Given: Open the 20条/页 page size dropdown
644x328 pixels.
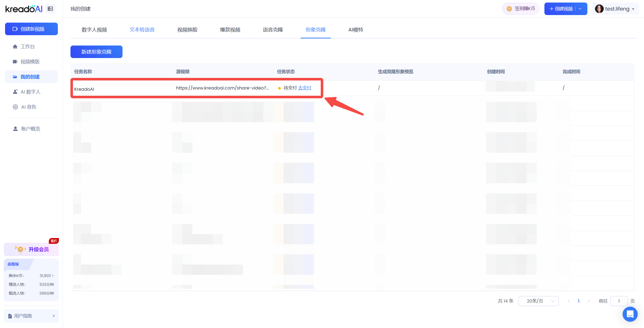Looking at the screenshot, I should click(538, 301).
